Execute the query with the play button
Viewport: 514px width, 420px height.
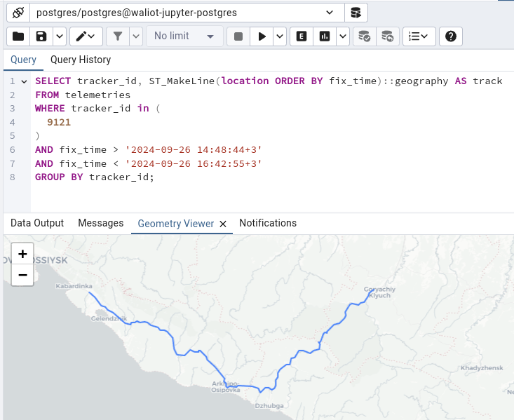[262, 36]
